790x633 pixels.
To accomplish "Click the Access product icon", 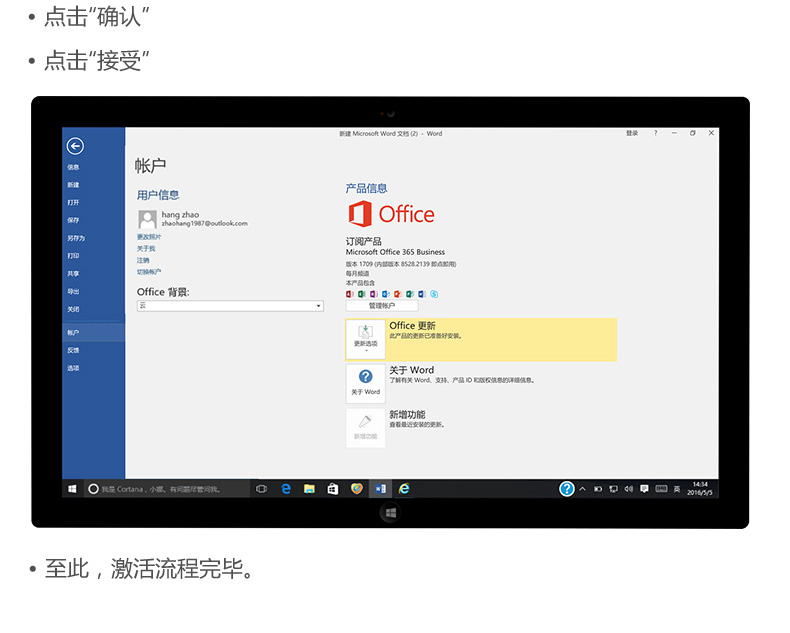I will pos(350,294).
